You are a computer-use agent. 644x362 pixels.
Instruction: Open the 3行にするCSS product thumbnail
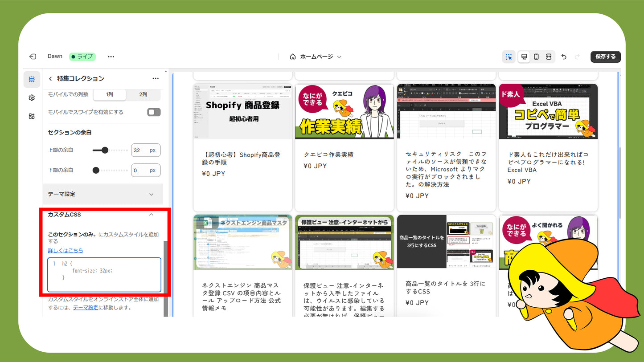(x=446, y=242)
